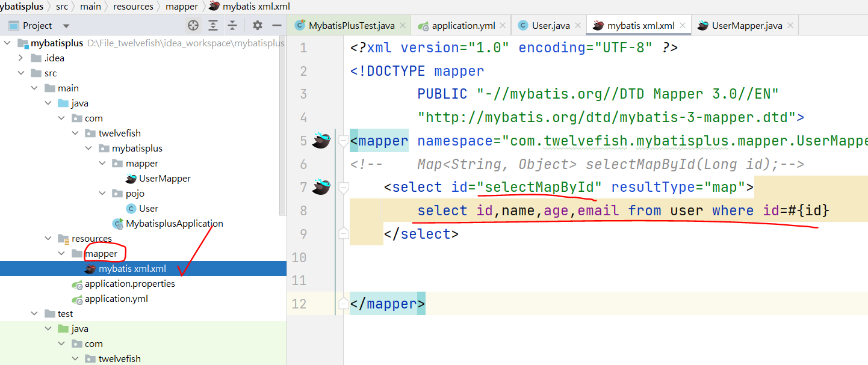Click the MyBatis gutter icon on line 5
Screen dimensions: 868x365
[x=321, y=141]
